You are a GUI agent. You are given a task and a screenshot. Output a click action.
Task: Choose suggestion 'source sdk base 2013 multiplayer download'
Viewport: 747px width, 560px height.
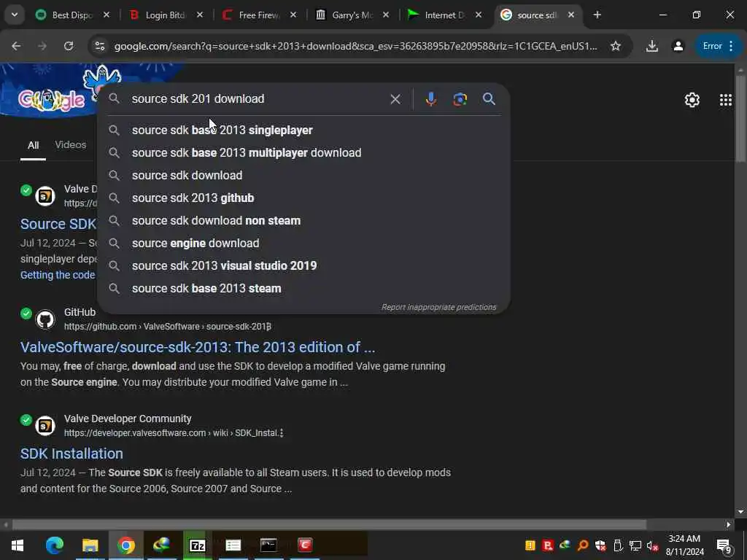[x=304, y=153]
